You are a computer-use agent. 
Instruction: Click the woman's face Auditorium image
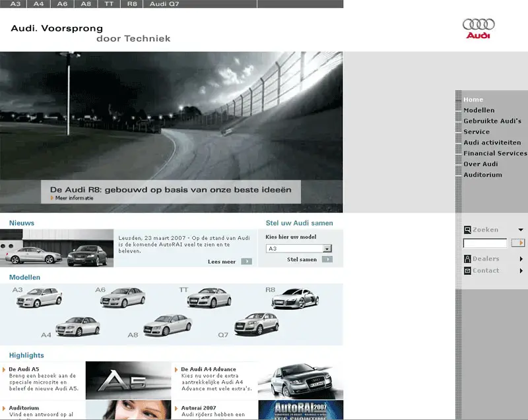pos(128,410)
